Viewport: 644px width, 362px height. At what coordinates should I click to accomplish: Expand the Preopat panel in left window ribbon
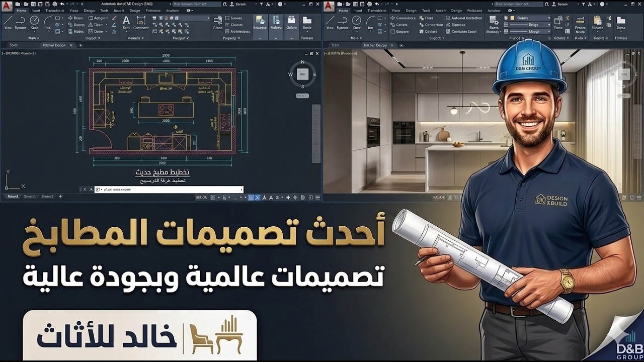[180, 38]
